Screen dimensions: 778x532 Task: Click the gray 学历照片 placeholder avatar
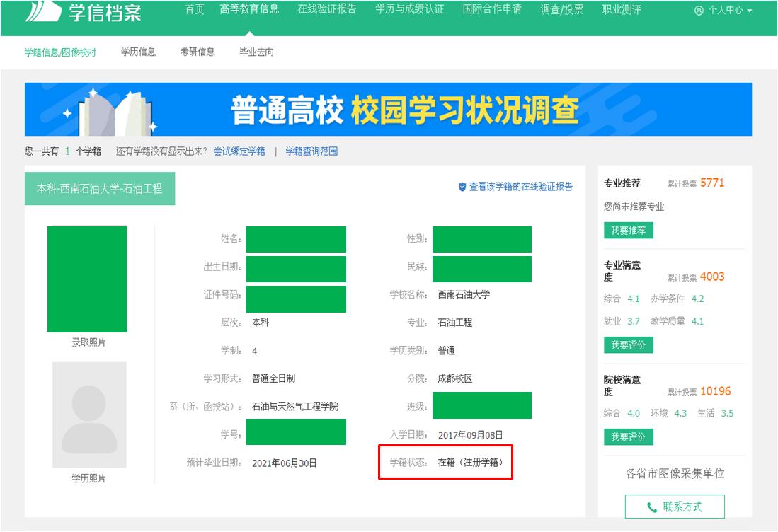[89, 414]
